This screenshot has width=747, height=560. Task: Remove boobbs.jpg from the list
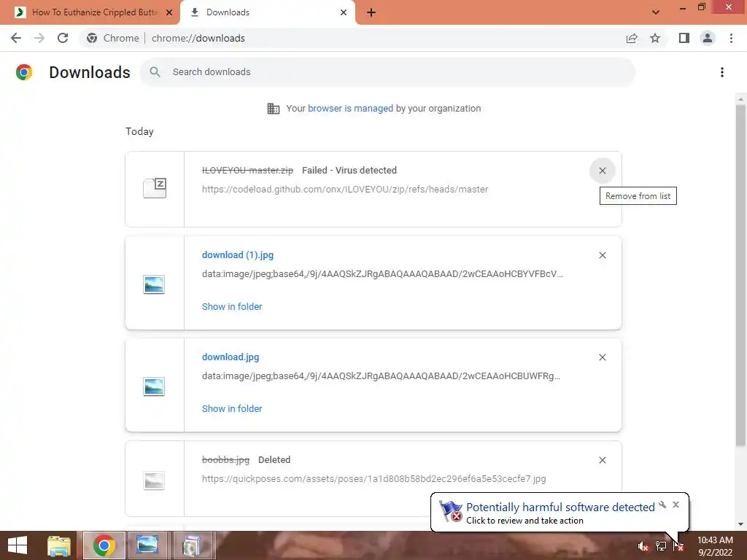(x=602, y=460)
